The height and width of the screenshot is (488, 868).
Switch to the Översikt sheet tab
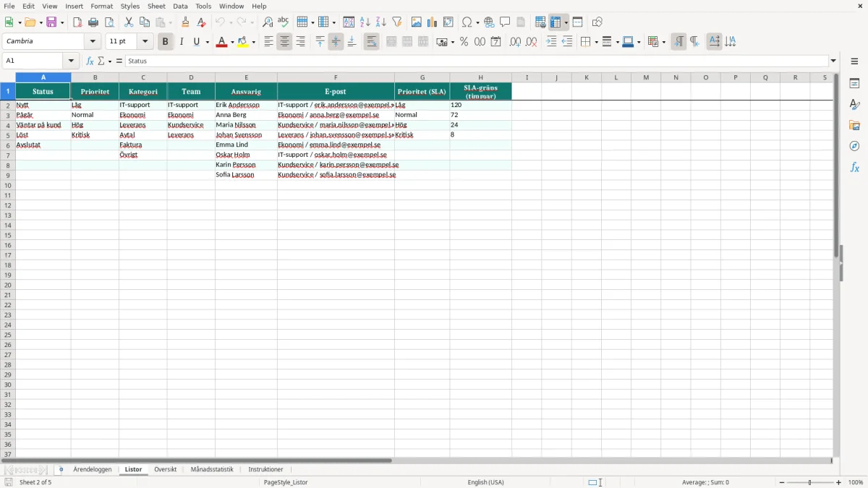[166, 469]
